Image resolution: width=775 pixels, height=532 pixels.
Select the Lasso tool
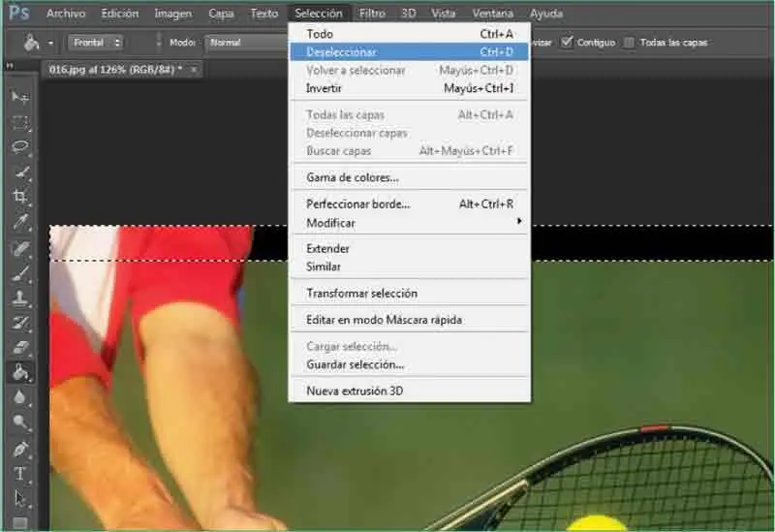[19, 147]
